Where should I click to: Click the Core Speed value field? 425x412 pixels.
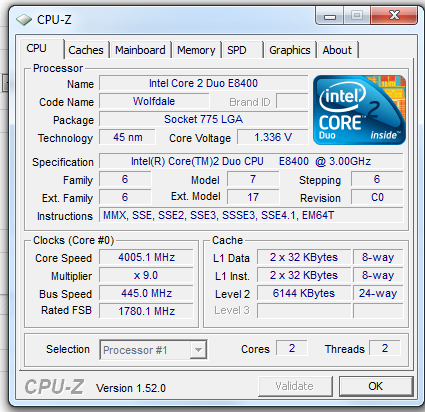(146, 257)
